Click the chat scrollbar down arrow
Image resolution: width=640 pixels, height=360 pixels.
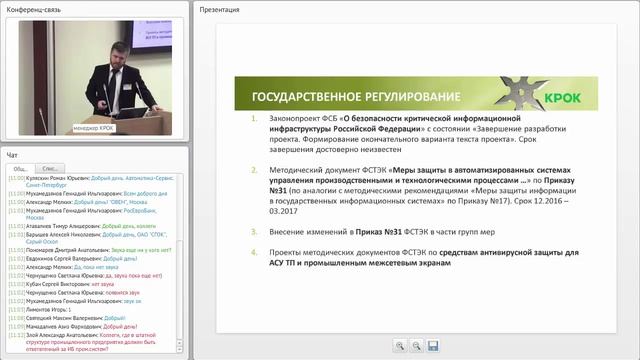coord(179,349)
